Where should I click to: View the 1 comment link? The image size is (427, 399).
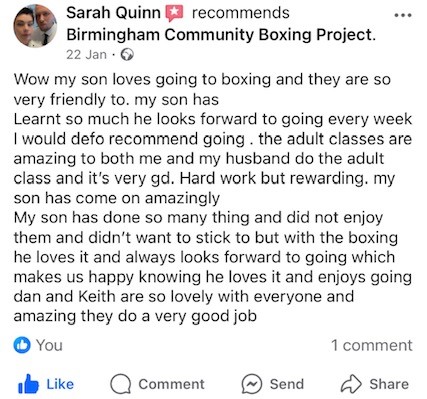pos(372,345)
